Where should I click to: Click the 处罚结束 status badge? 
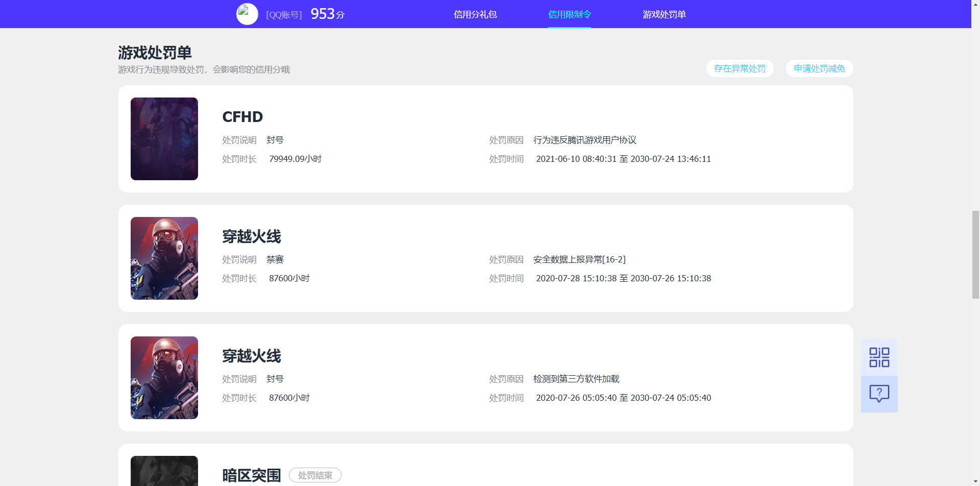click(x=315, y=475)
